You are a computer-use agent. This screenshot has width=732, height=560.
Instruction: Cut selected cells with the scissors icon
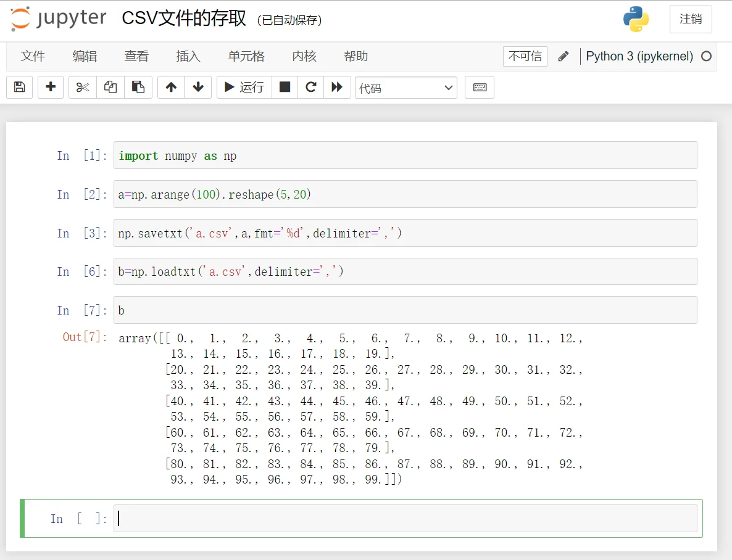pos(83,87)
